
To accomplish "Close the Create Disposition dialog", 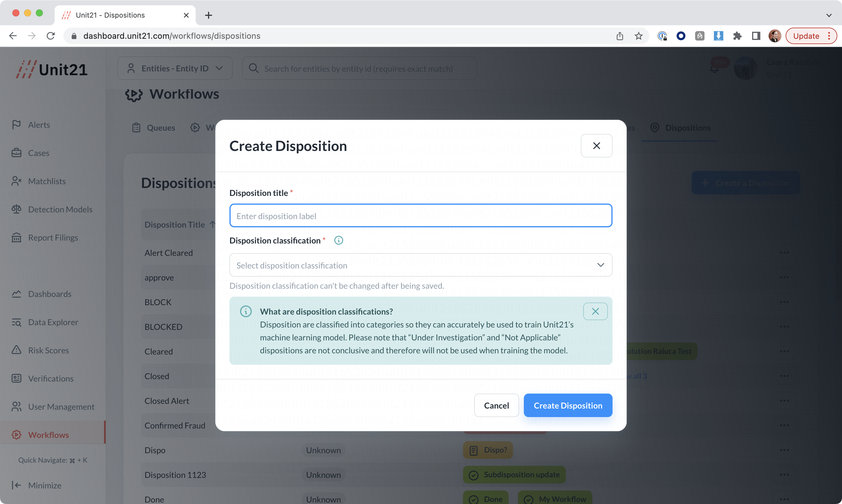I will 596,146.
